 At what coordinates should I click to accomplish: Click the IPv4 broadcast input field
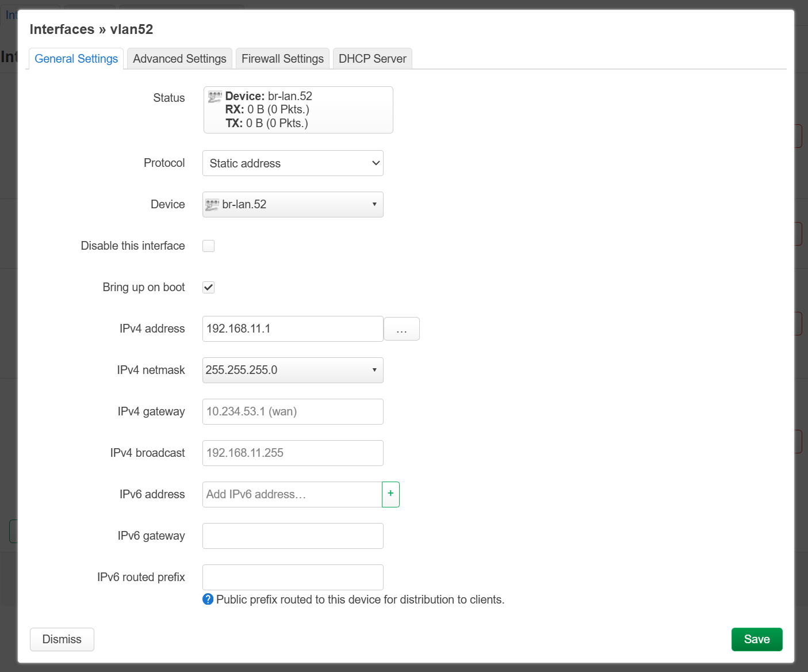point(293,453)
